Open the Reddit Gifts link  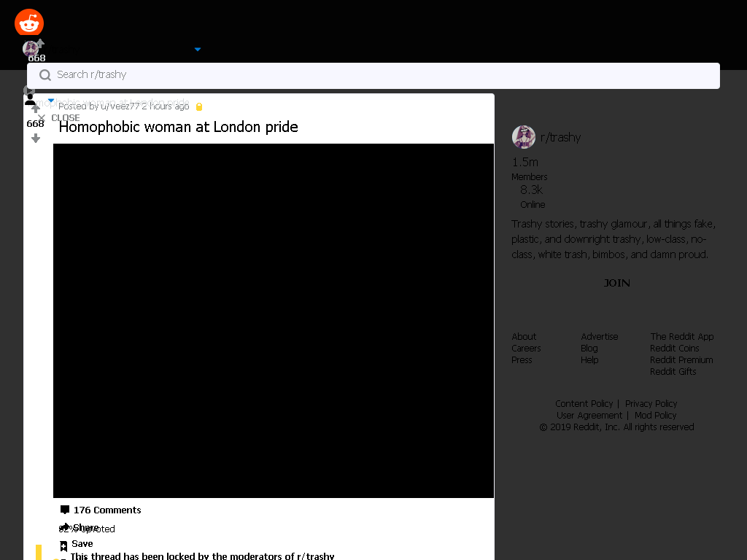[673, 371]
